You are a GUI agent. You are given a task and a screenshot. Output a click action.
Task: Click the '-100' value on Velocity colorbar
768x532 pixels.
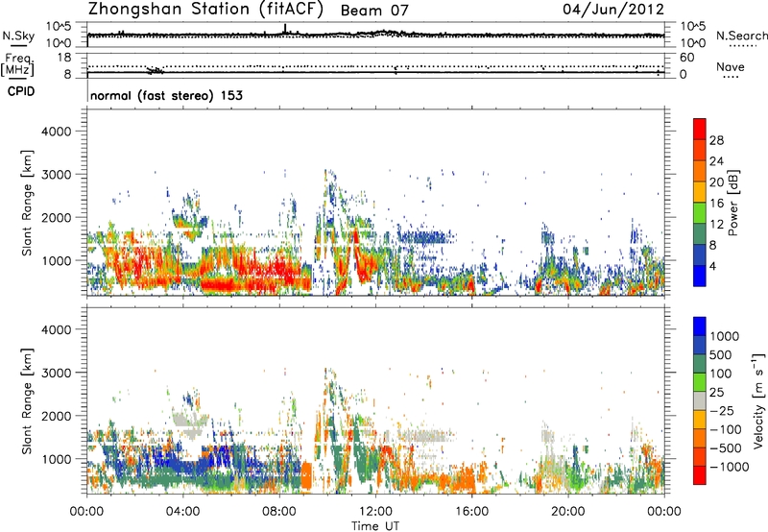(x=726, y=429)
